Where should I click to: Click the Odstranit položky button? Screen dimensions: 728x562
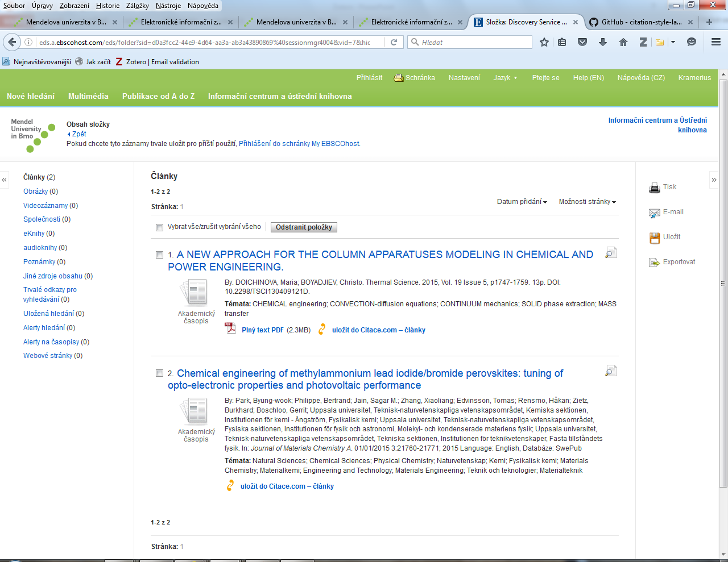click(x=304, y=227)
